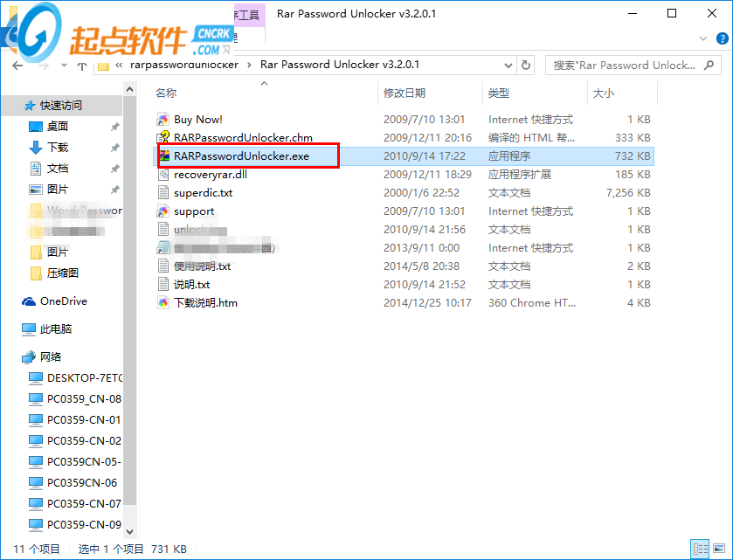Select the unpinned 图片 folder in sidebar
Image resolution: width=733 pixels, height=560 pixels.
[50, 252]
